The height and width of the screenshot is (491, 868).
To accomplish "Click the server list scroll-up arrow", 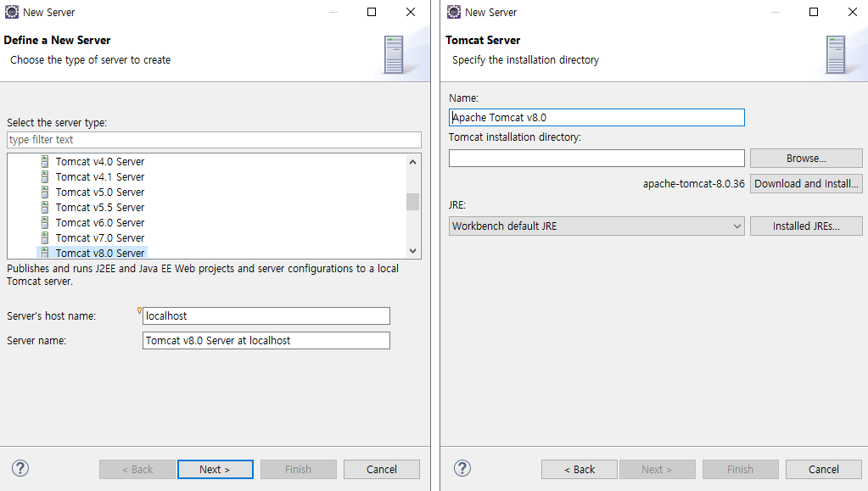I will tap(412, 162).
